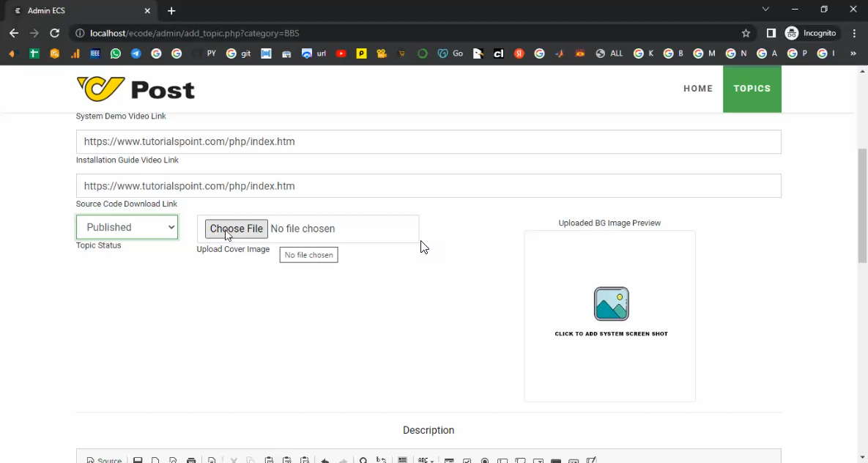The image size is (868, 463).
Task: Show hidden bookmarks overflow chevron
Action: (x=853, y=53)
